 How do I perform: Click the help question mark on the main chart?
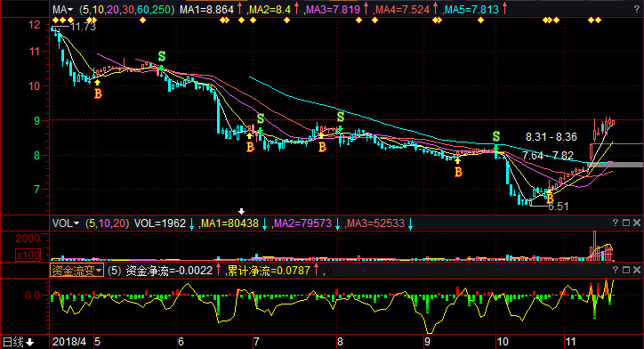pos(637,9)
